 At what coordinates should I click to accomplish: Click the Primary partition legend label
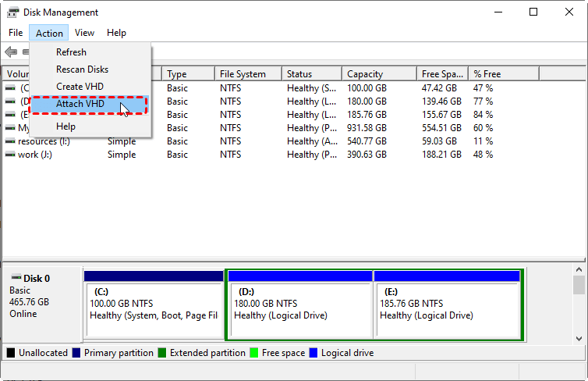[x=119, y=353]
